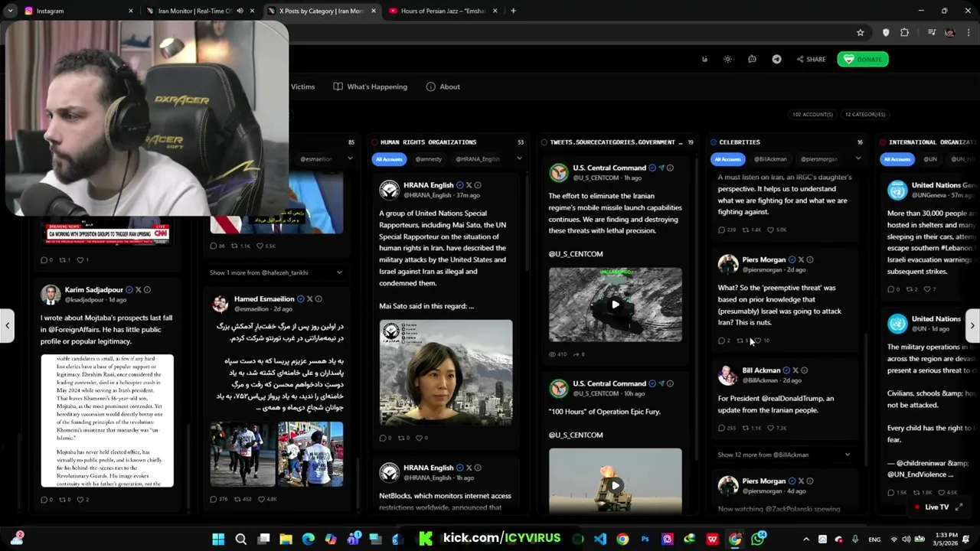This screenshot has width=980, height=551.
Task: Select All Accounts filter in Human Rights Organizations
Action: pyautogui.click(x=388, y=159)
